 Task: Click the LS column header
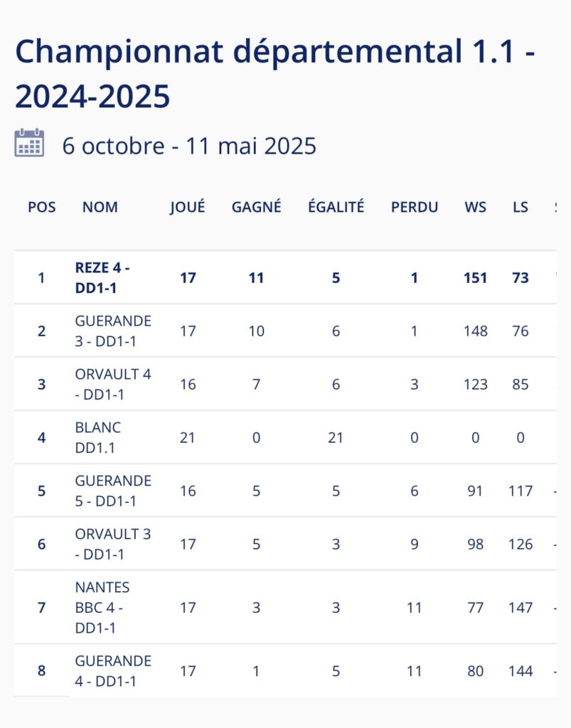[x=521, y=207]
